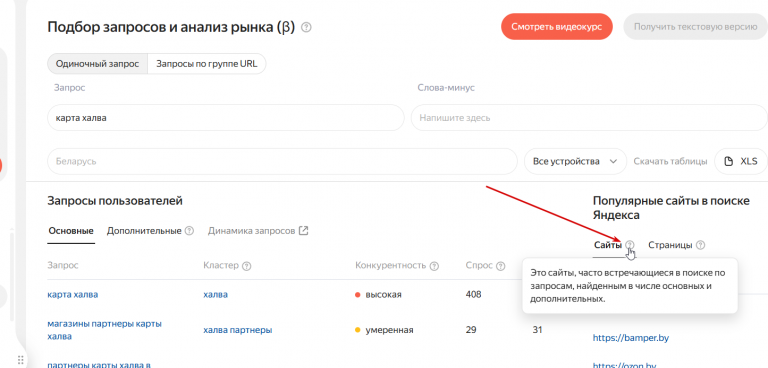Screen dimensions: 768x368
Task: Click the drag handle dots icon
Action: (x=21, y=359)
